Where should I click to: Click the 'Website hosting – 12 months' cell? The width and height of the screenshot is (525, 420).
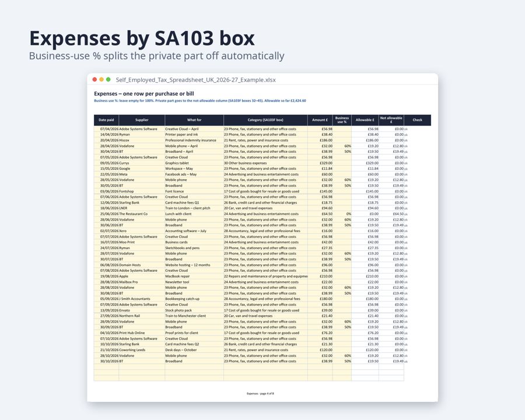(194, 265)
